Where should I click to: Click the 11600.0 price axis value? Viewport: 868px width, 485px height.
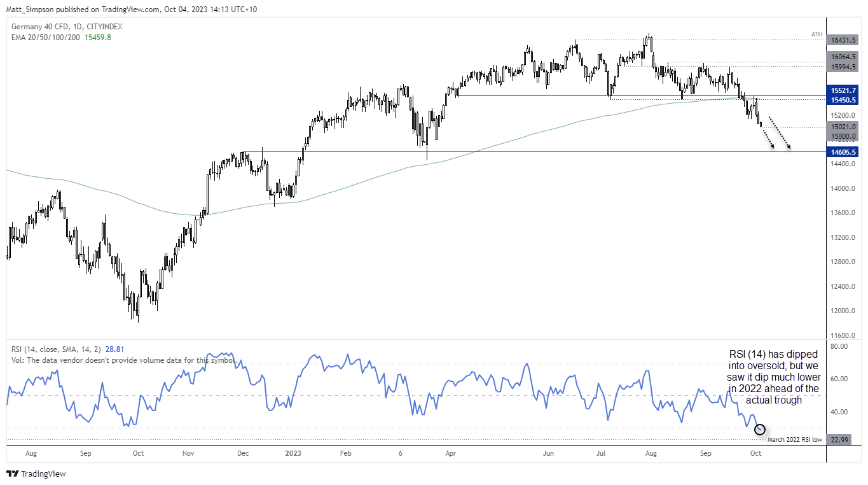[844, 335]
